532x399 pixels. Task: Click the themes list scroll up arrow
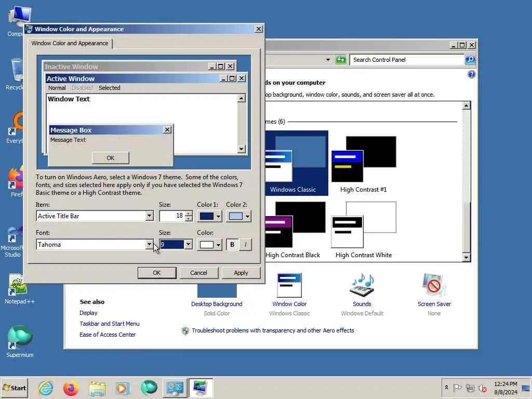point(466,105)
